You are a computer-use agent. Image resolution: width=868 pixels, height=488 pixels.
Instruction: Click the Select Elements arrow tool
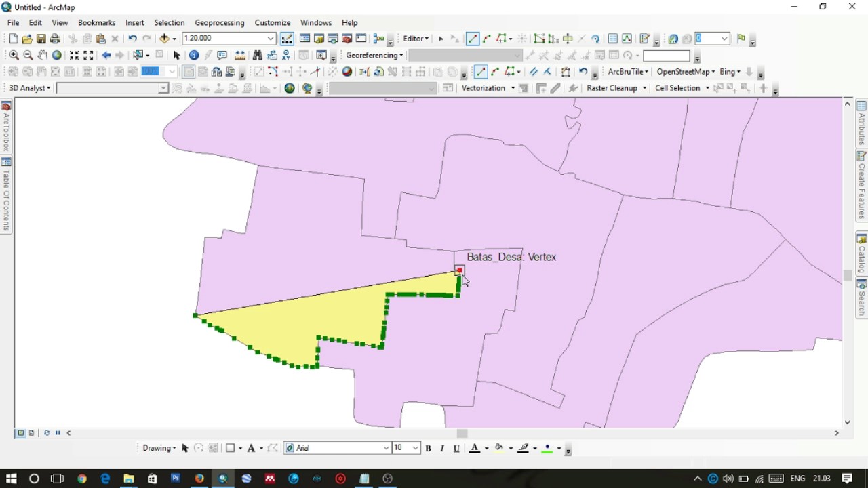click(177, 55)
